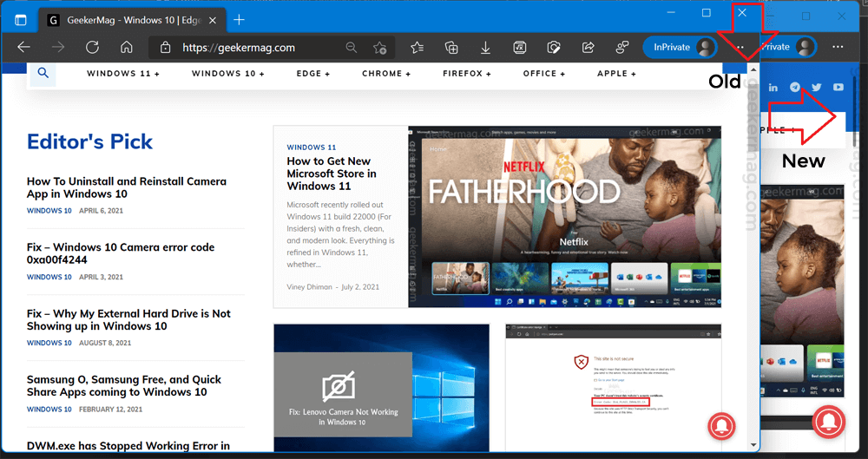
Task: Click the notification bell in front window
Action: (721, 426)
